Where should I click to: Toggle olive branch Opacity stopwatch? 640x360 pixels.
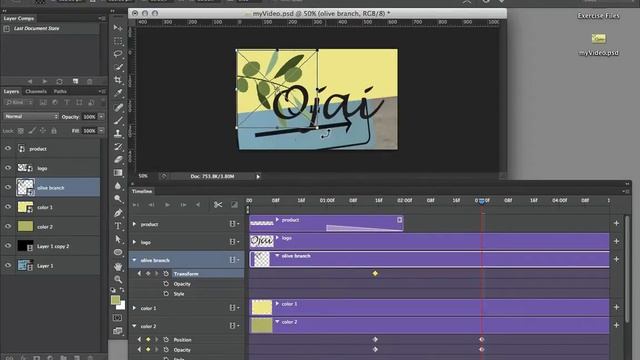[x=166, y=284]
